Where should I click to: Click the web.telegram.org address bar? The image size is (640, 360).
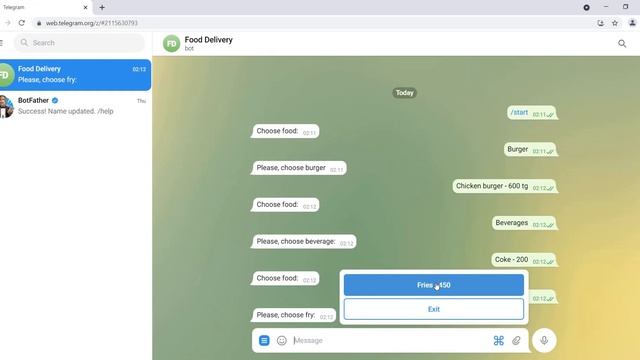[91, 23]
